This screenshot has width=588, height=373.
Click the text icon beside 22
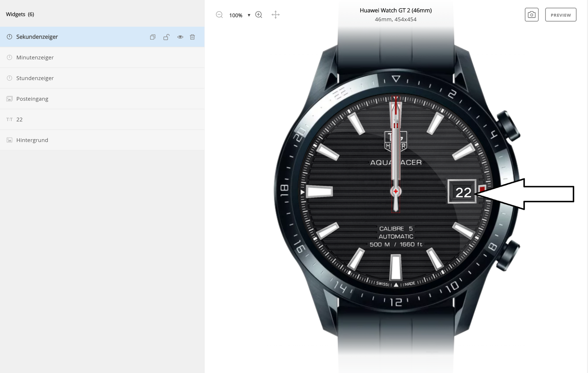point(9,119)
